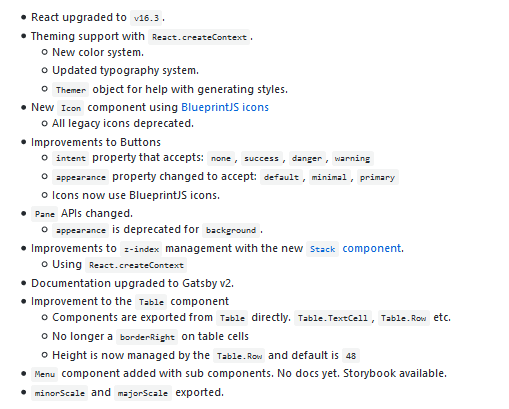The width and height of the screenshot is (509, 409).
Task: Click the Table.TextCell code tag
Action: [x=333, y=318]
